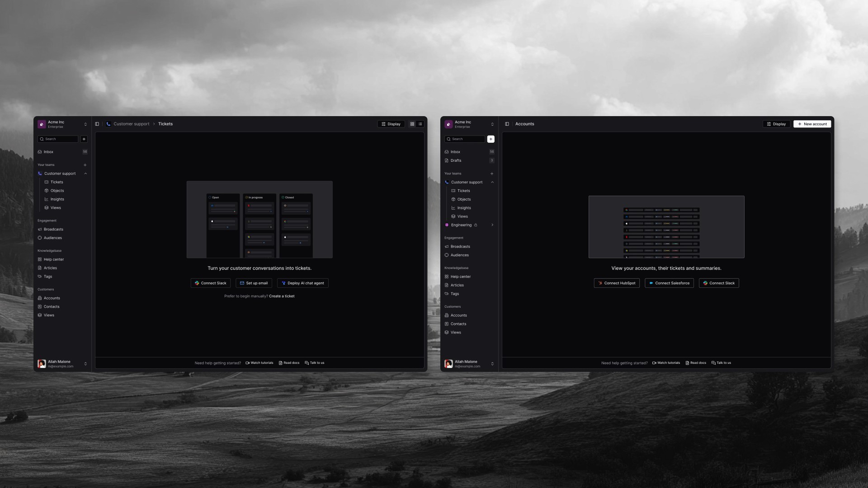
Task: Click Connect HubSpot button
Action: pyautogui.click(x=617, y=283)
